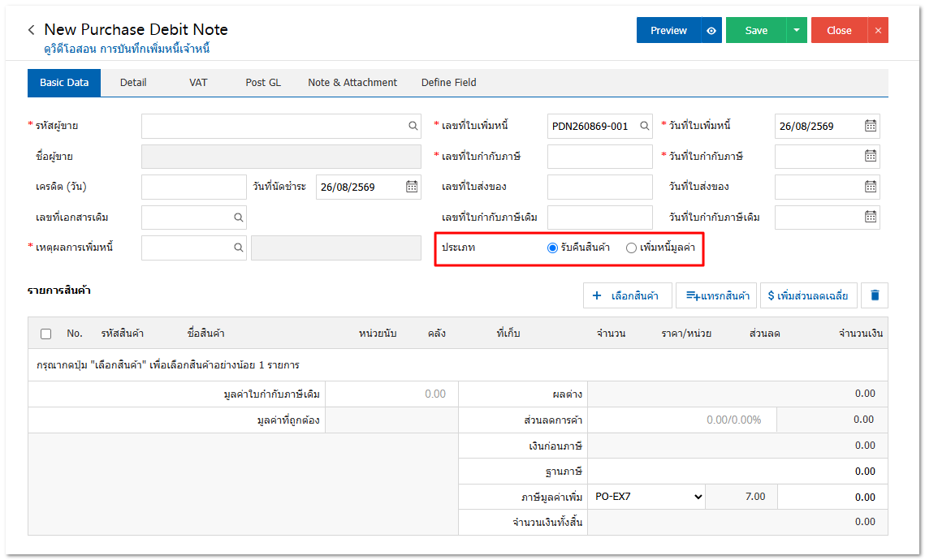Viewport: 925px width, 560px height.
Task: Click the ชื่อสินค้า column header
Action: pyautogui.click(x=205, y=334)
